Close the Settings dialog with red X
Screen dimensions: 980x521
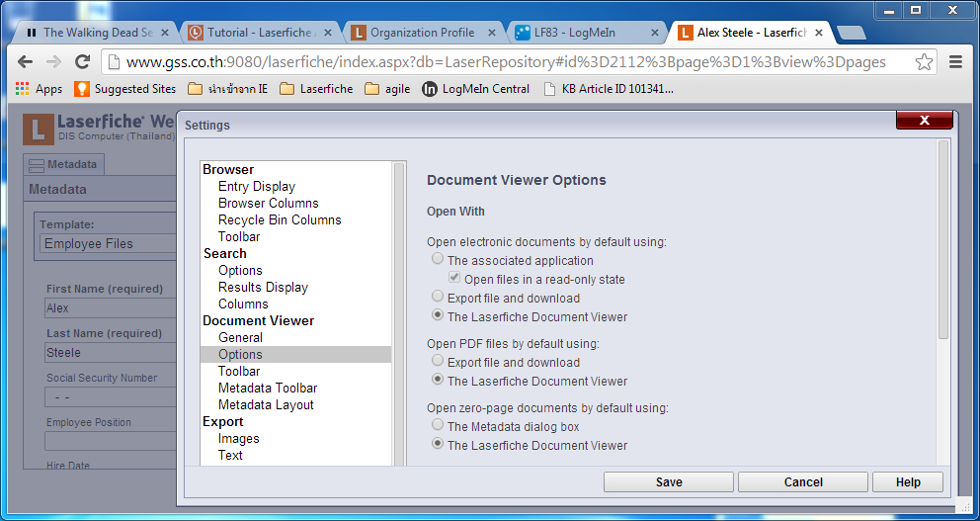pyautogui.click(x=925, y=120)
